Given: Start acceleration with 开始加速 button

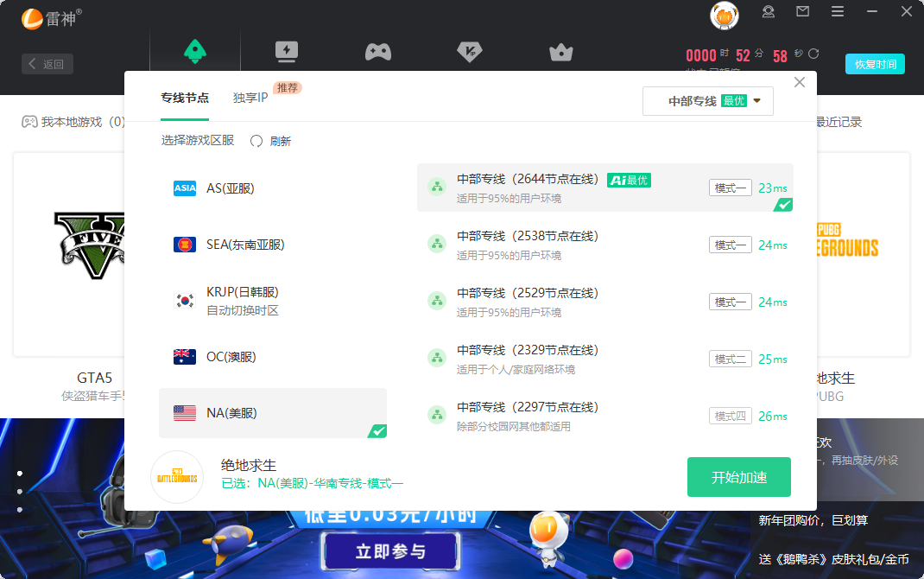Looking at the screenshot, I should click(739, 477).
